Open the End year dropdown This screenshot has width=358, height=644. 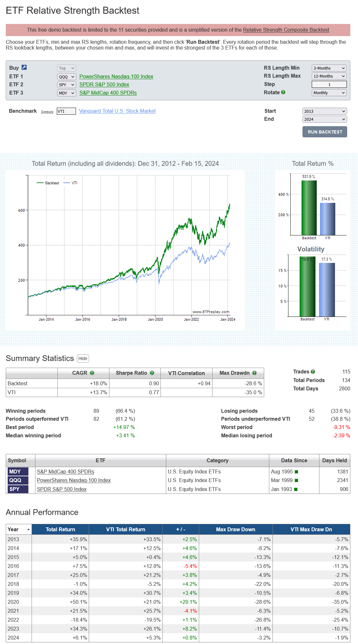[x=324, y=119]
